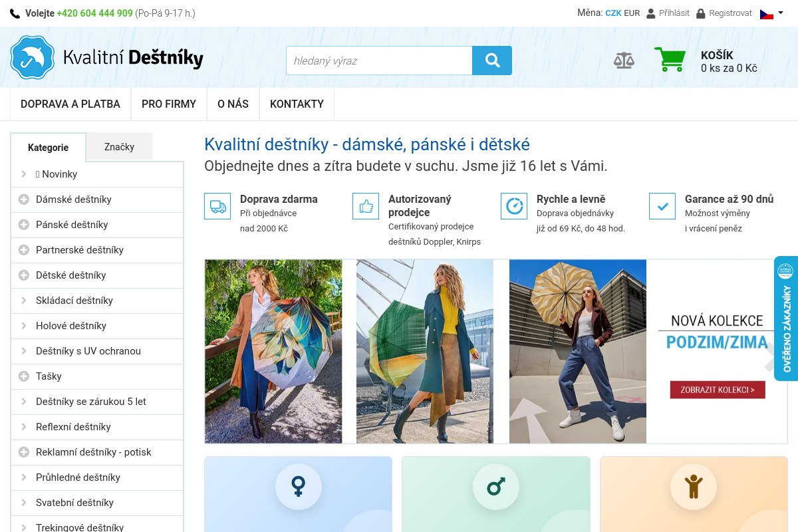Image resolution: width=798 pixels, height=532 pixels.
Task: Select CZK as the currency
Action: (613, 13)
